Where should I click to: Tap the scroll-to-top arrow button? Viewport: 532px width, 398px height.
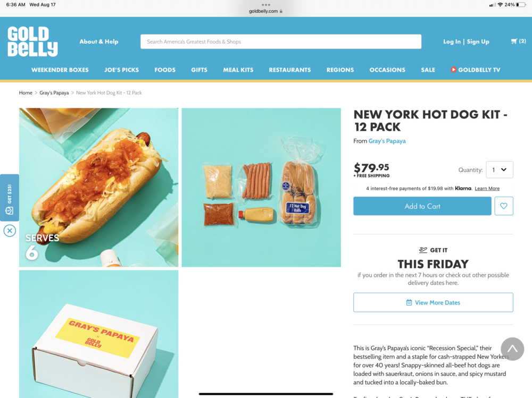(x=512, y=349)
